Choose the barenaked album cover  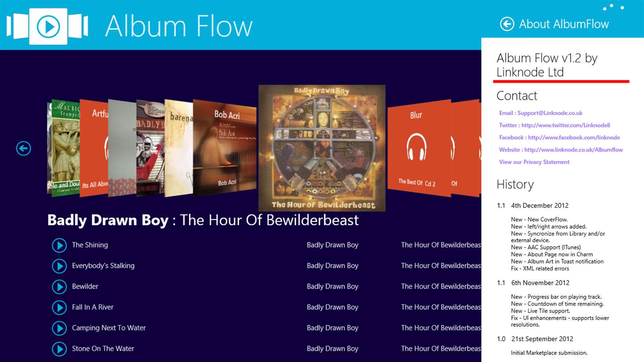pos(178,148)
